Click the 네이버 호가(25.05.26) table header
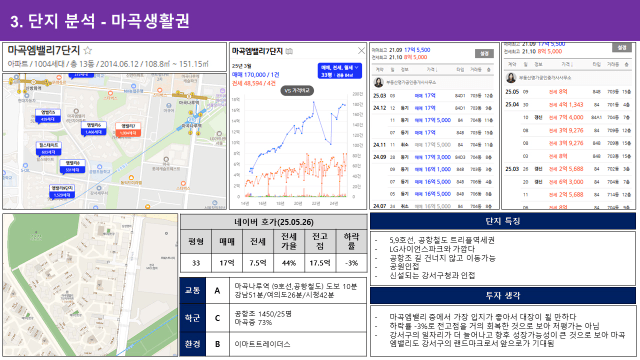 [x=274, y=222]
